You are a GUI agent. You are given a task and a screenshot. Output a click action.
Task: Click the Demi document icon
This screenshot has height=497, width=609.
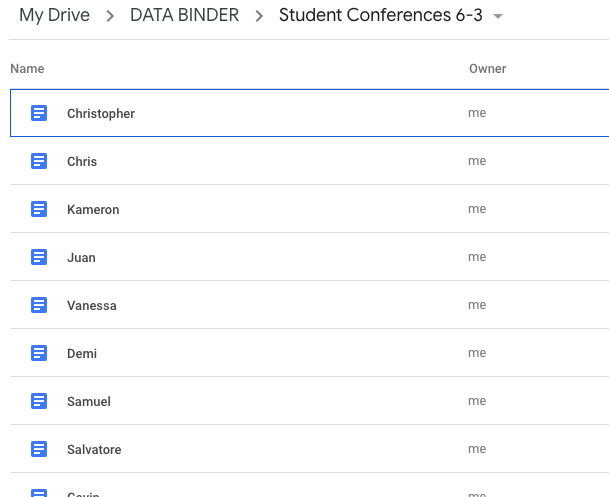39,353
